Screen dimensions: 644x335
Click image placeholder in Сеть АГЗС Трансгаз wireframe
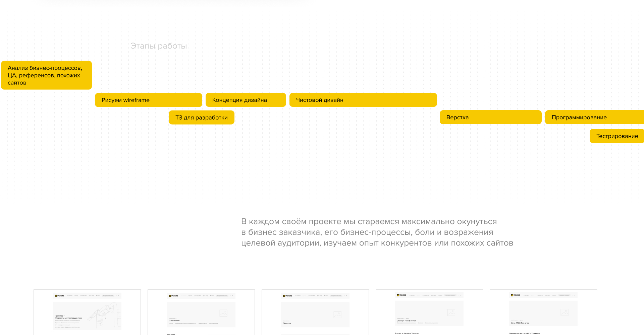(x=565, y=312)
